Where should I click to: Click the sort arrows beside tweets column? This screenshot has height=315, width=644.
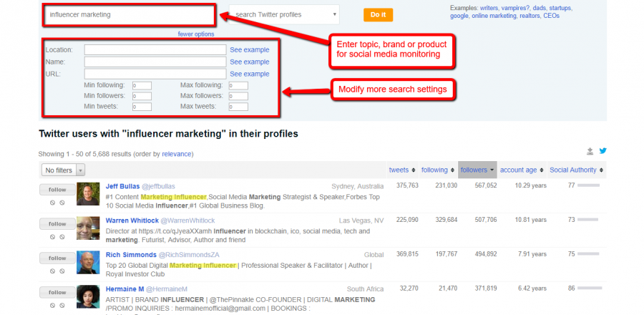click(413, 170)
